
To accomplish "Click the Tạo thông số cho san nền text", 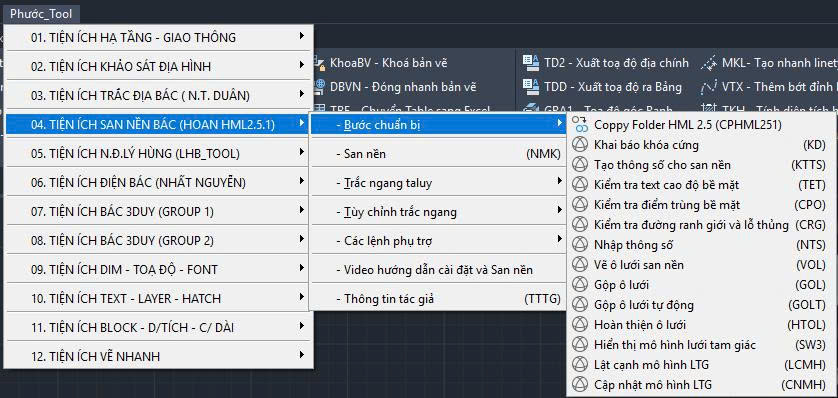I will tap(662, 165).
